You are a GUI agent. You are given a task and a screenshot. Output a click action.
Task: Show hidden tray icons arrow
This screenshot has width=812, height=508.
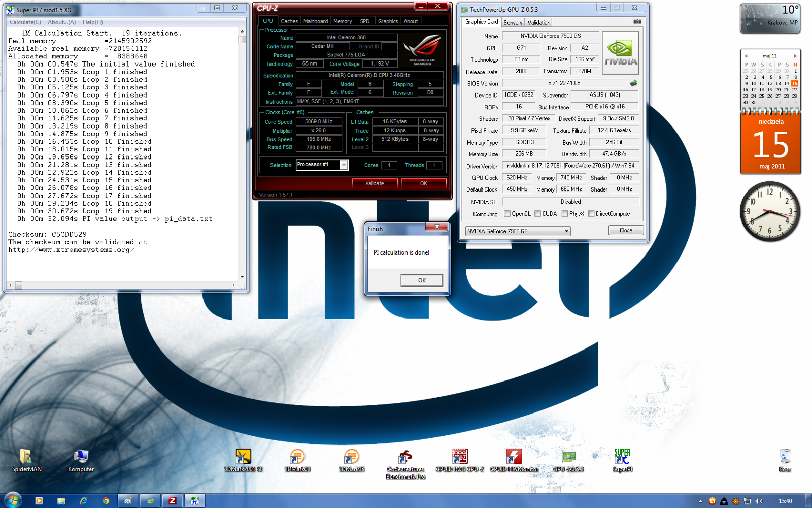700,501
